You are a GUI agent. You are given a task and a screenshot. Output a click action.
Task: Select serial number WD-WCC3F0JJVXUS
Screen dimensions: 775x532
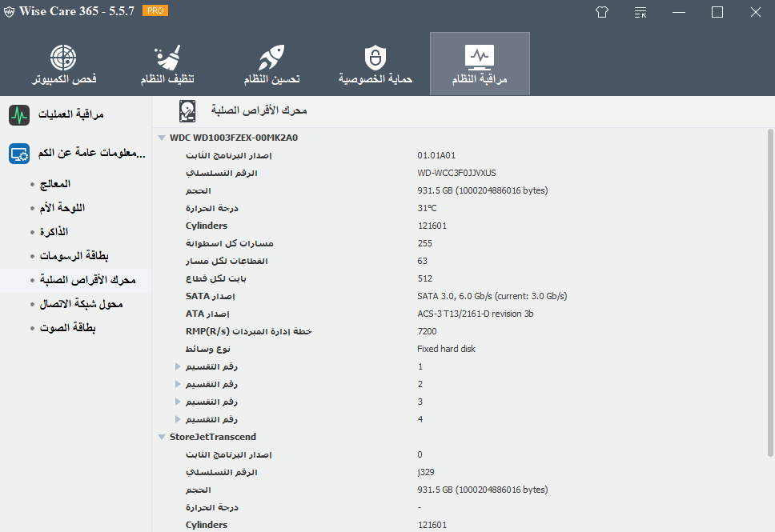tap(456, 173)
